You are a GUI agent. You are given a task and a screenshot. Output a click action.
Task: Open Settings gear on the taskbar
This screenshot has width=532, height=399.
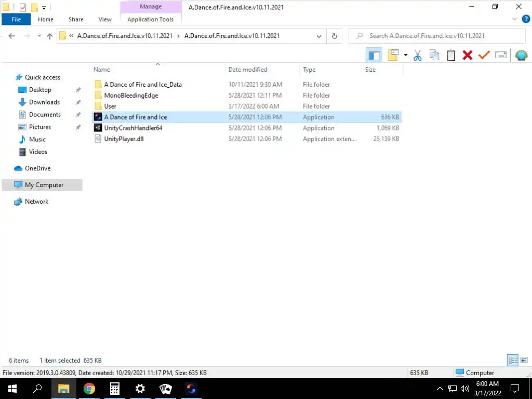[x=140, y=389]
